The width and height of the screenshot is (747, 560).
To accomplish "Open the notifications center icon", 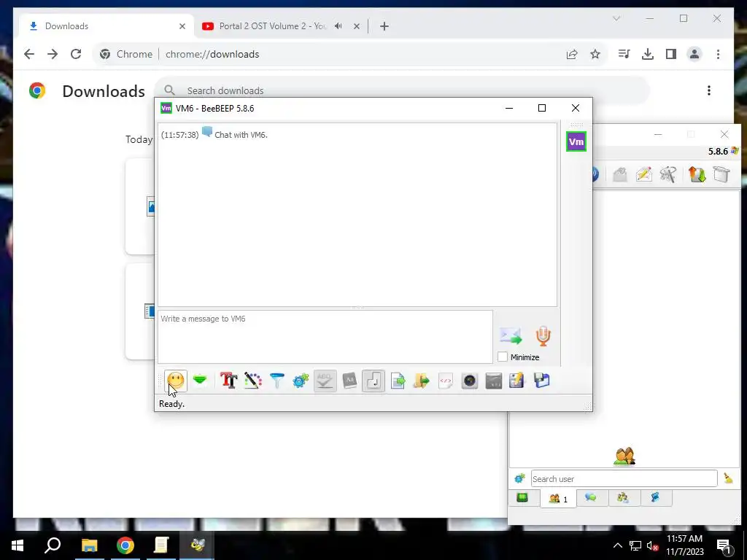I will 724,547.
